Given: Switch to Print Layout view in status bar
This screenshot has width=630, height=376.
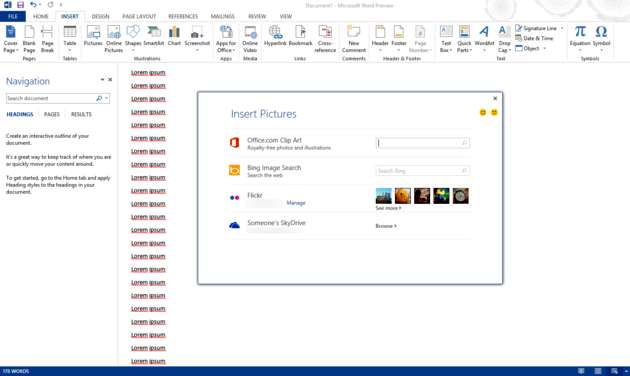Looking at the screenshot, I should click(598, 371).
